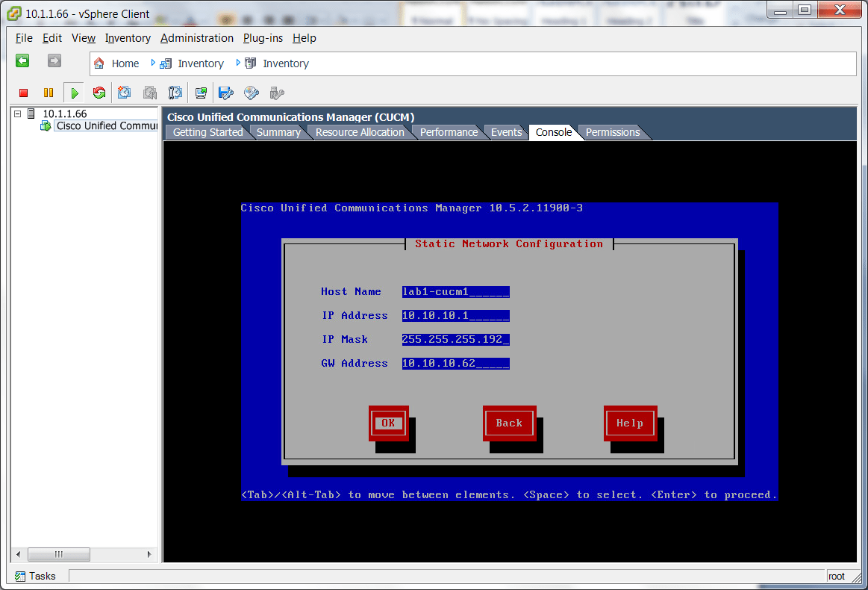The image size is (868, 590).
Task: Open the Performance tab
Action: (x=449, y=132)
